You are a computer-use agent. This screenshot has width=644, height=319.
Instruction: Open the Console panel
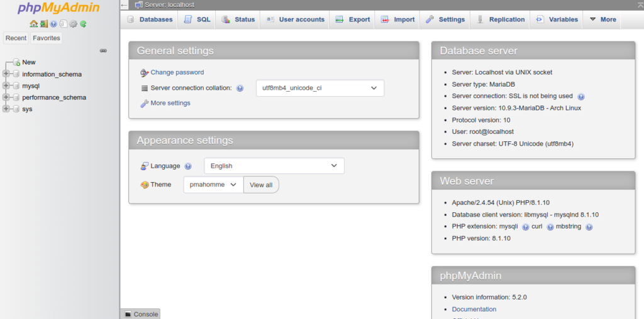[141, 314]
